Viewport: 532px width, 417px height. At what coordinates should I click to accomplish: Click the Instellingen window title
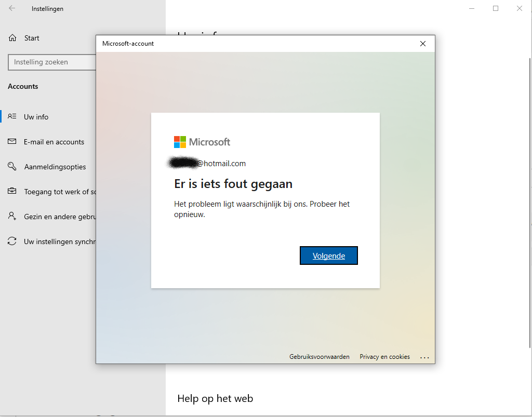47,9
